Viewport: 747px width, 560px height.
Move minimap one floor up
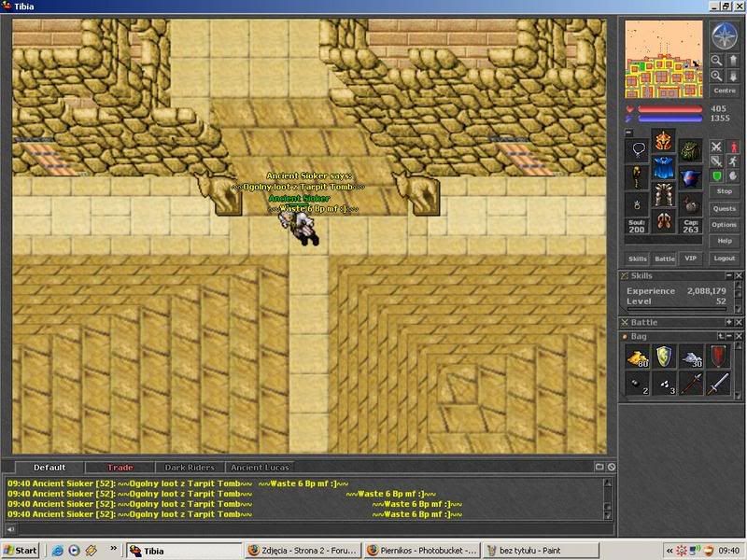point(733,61)
